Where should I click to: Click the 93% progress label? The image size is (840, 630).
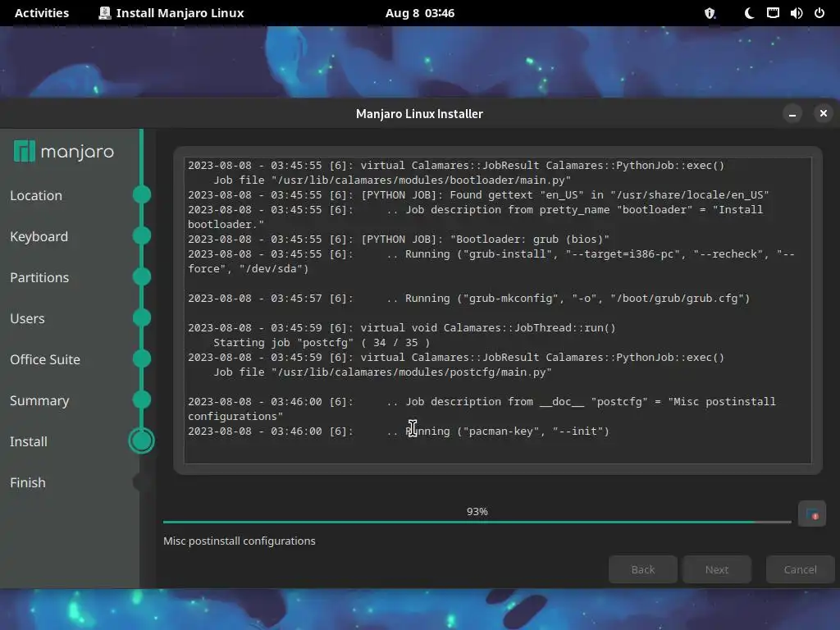pos(477,512)
